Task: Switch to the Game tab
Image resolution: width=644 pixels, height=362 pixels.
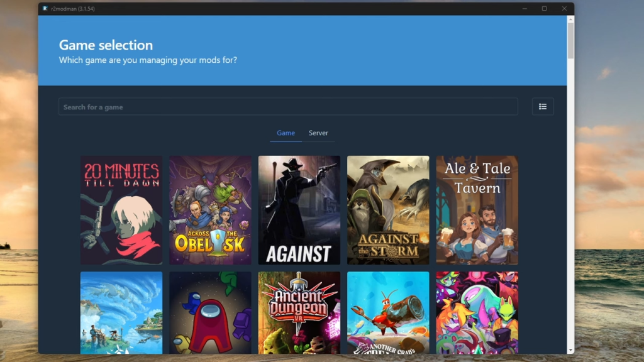Action: coord(286,133)
